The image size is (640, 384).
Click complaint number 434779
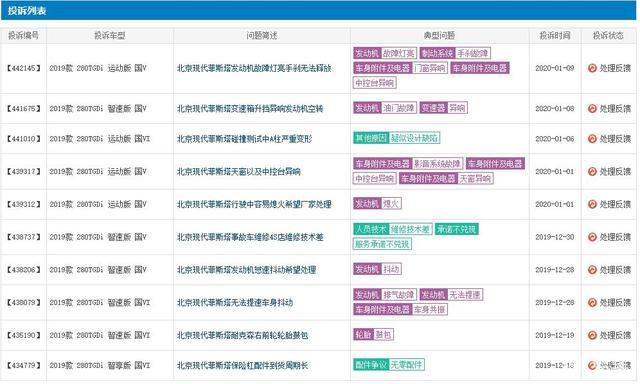click(x=23, y=365)
